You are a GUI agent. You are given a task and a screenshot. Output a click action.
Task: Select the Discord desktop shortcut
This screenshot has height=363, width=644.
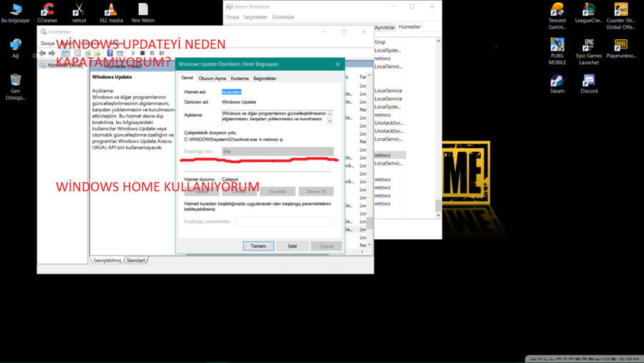[x=589, y=84]
